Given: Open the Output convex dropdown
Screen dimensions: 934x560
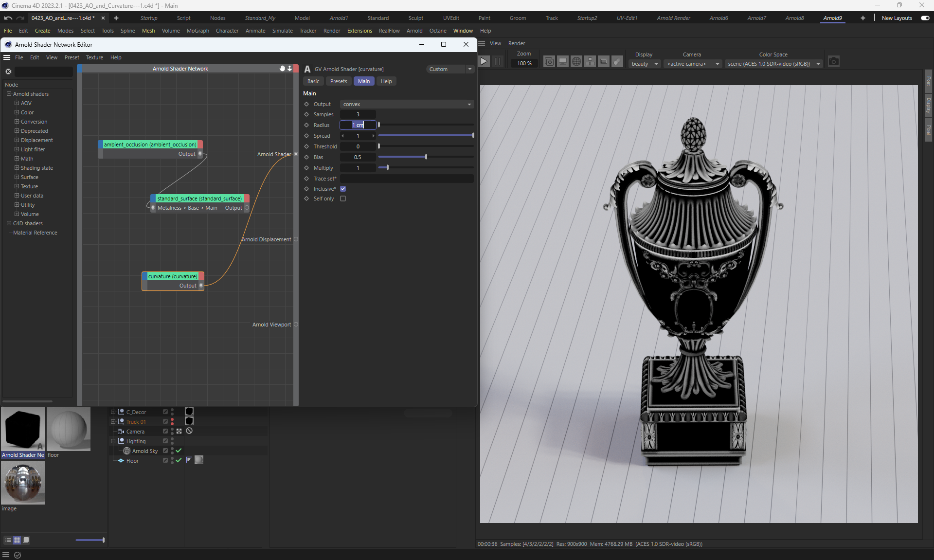Looking at the screenshot, I should (407, 104).
